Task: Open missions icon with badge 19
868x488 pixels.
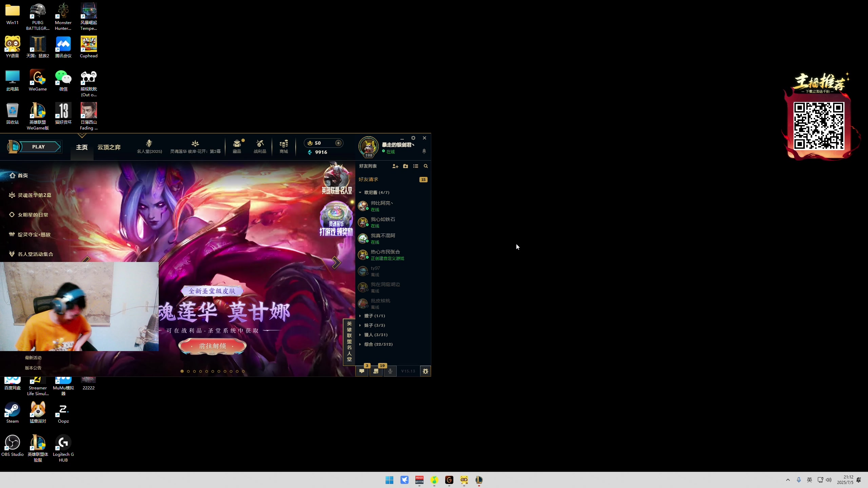Action: point(376,371)
